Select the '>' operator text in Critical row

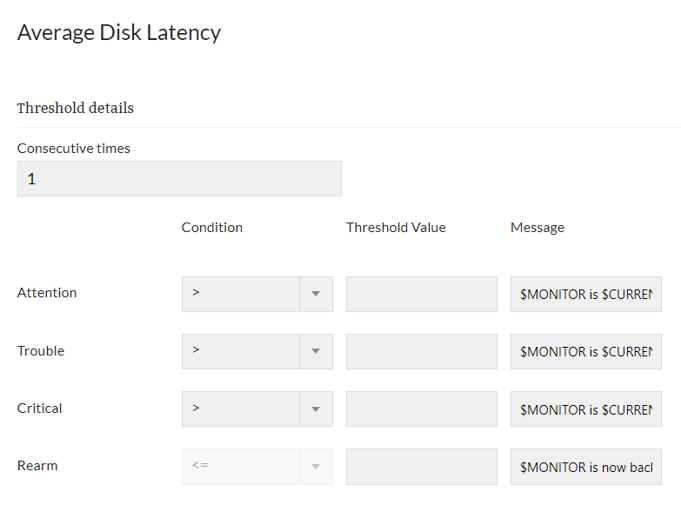tap(197, 409)
